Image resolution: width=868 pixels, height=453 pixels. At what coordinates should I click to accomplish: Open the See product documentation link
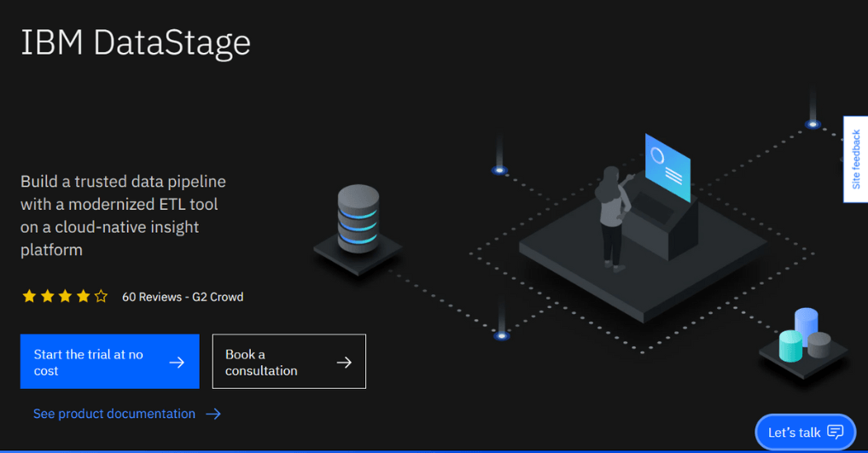[114, 414]
